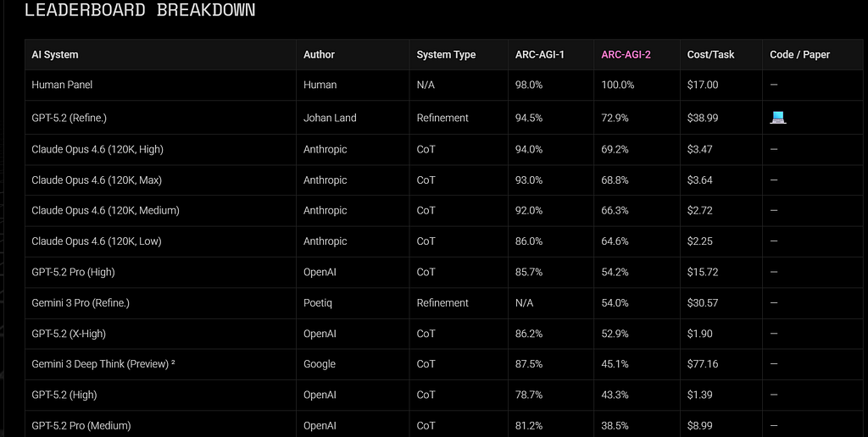Select the Human Panel row name

[62, 85]
